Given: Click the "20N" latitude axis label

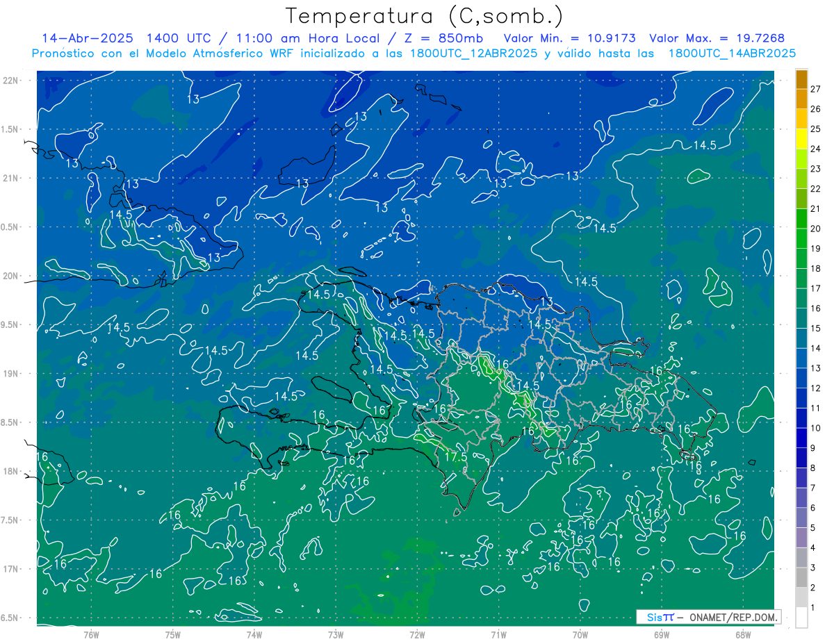Looking at the screenshot, I should (x=11, y=276).
